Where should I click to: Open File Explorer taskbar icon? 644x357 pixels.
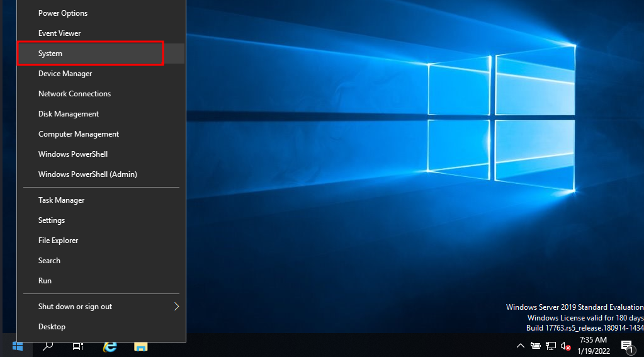[141, 346]
